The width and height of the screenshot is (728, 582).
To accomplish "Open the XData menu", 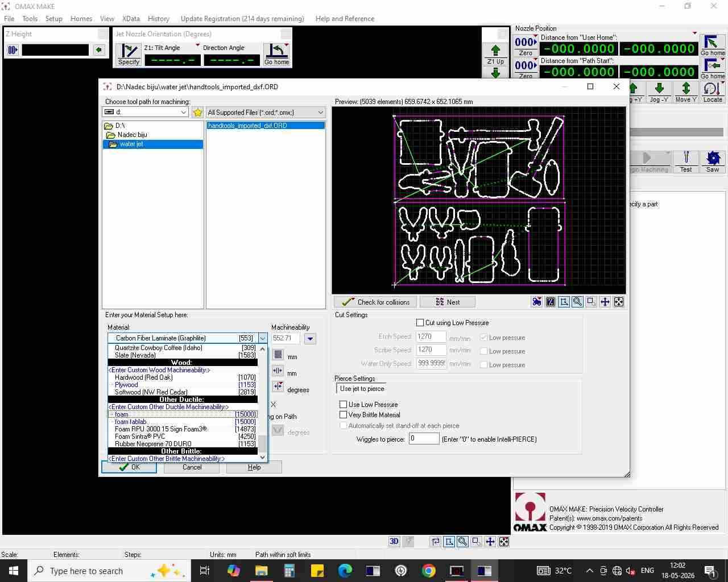I will click(131, 19).
